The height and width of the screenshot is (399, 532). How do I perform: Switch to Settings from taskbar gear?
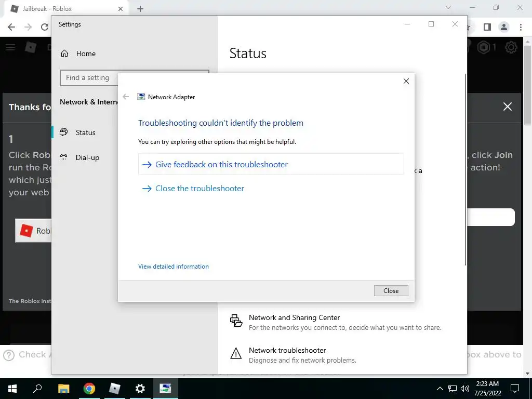[x=140, y=389]
